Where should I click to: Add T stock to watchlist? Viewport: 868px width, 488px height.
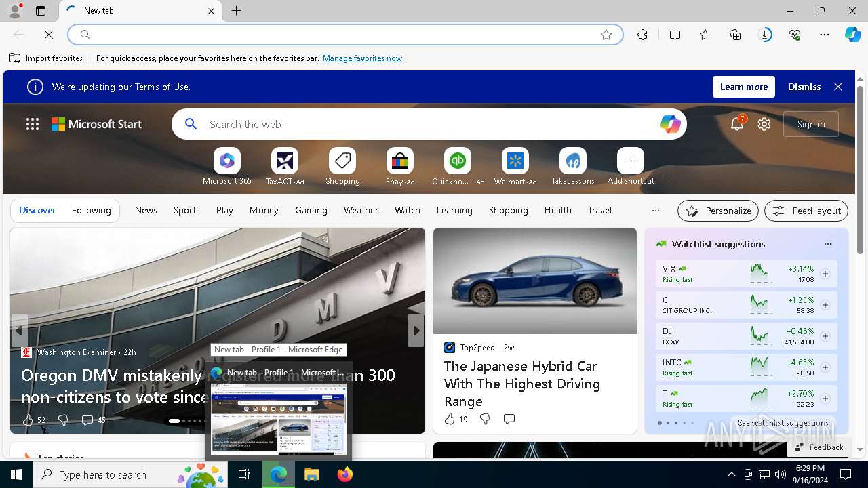[x=825, y=399]
